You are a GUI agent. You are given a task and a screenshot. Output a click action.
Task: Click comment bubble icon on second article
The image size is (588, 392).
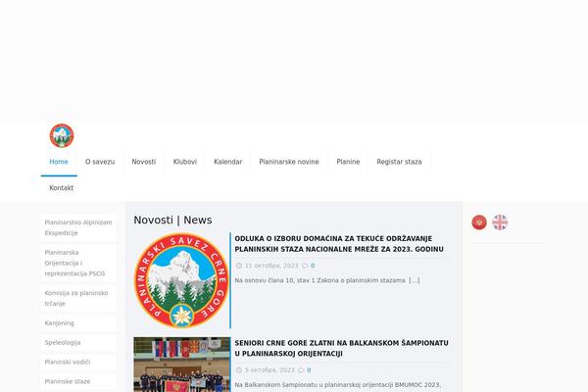tap(301, 369)
